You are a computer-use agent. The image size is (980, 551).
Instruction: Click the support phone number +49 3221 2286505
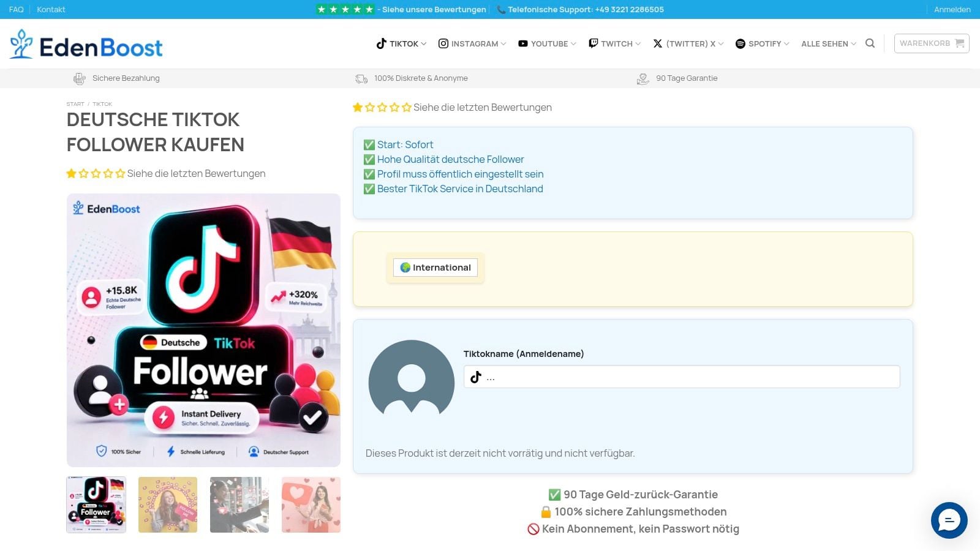coord(630,9)
